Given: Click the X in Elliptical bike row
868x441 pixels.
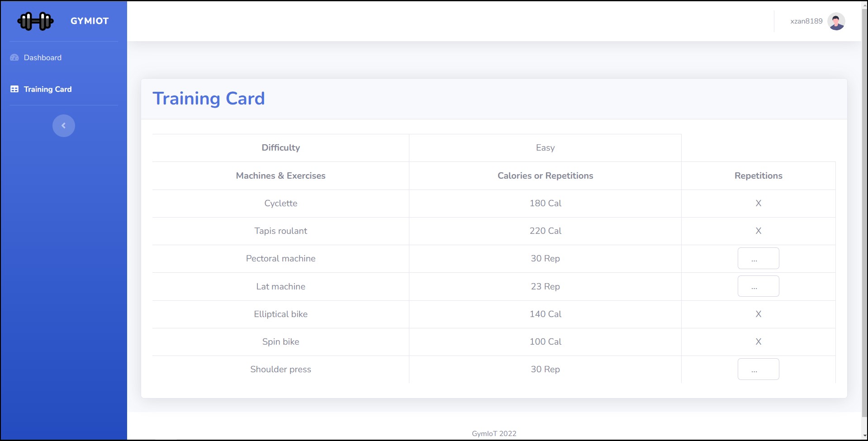Looking at the screenshot, I should point(758,314).
